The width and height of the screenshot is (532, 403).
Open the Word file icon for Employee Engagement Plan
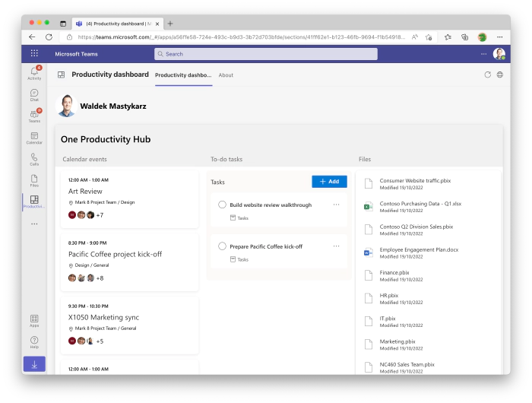368,252
